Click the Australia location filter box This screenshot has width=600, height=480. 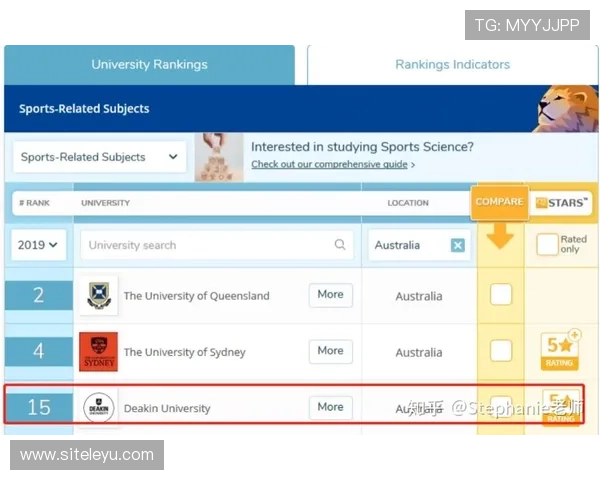[419, 245]
